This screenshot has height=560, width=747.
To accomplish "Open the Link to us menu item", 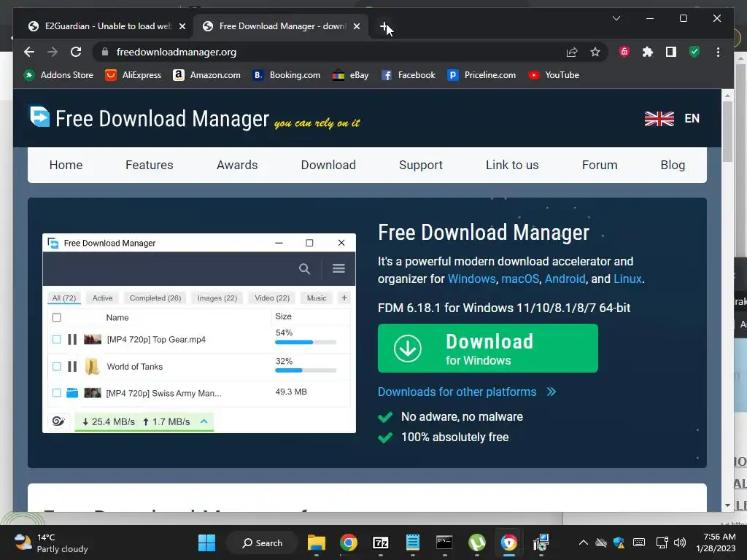I will pyautogui.click(x=512, y=165).
